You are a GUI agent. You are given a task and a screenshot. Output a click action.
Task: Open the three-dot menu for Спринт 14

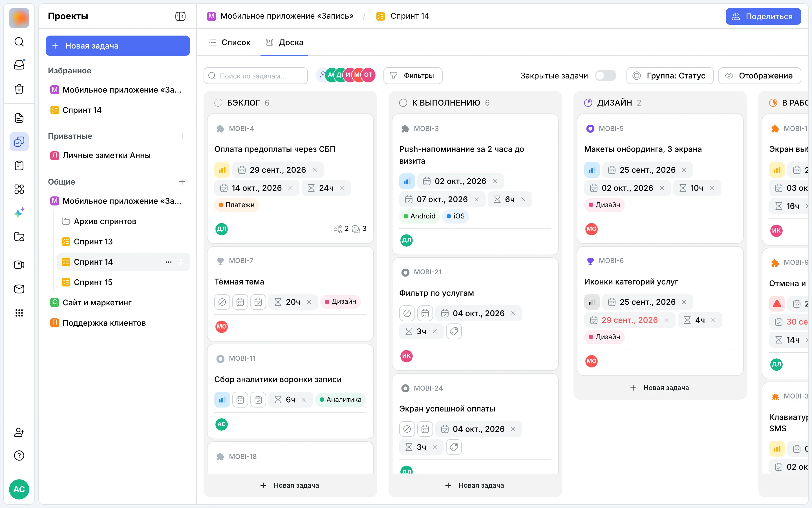click(168, 262)
